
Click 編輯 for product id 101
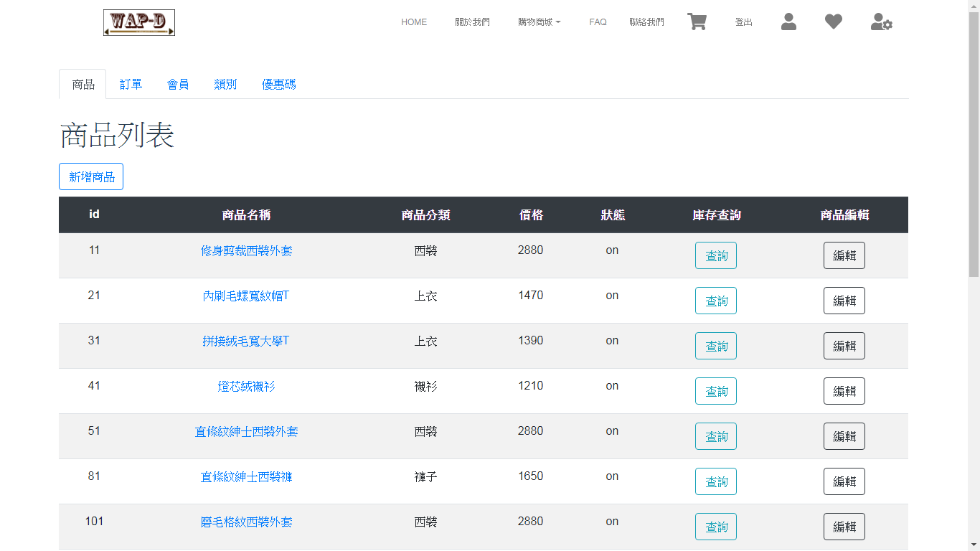(844, 527)
